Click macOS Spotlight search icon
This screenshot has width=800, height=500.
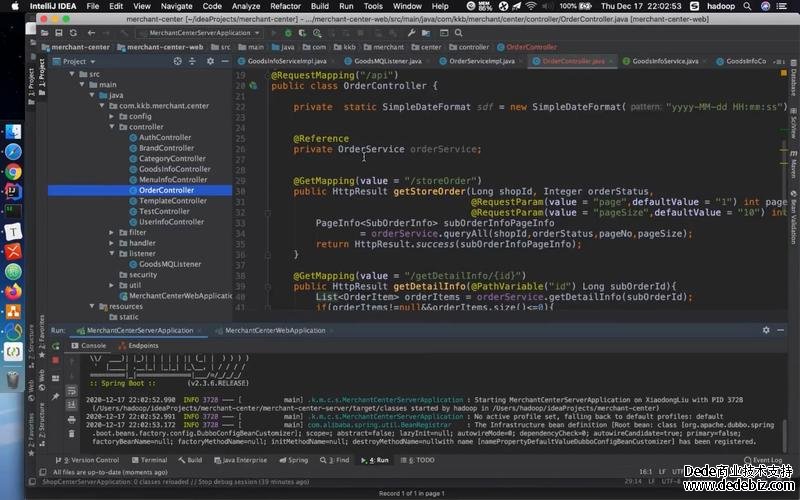click(x=747, y=6)
